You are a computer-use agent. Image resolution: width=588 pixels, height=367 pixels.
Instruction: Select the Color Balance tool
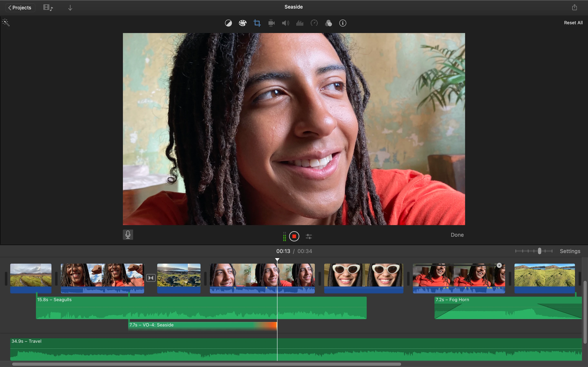coord(228,23)
